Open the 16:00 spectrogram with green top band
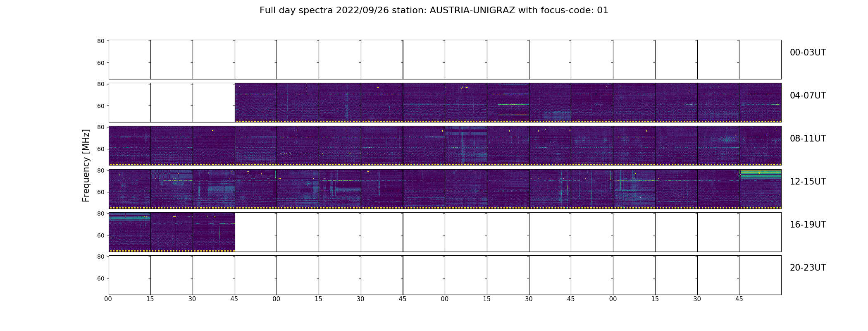This screenshot has height=331, width=868. tap(130, 232)
